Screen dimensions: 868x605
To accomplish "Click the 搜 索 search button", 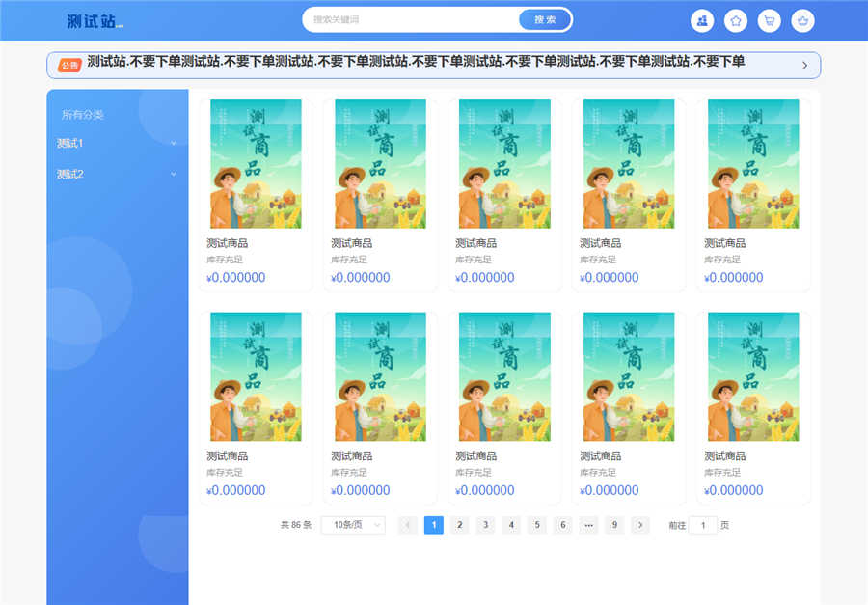I will 545,18.
